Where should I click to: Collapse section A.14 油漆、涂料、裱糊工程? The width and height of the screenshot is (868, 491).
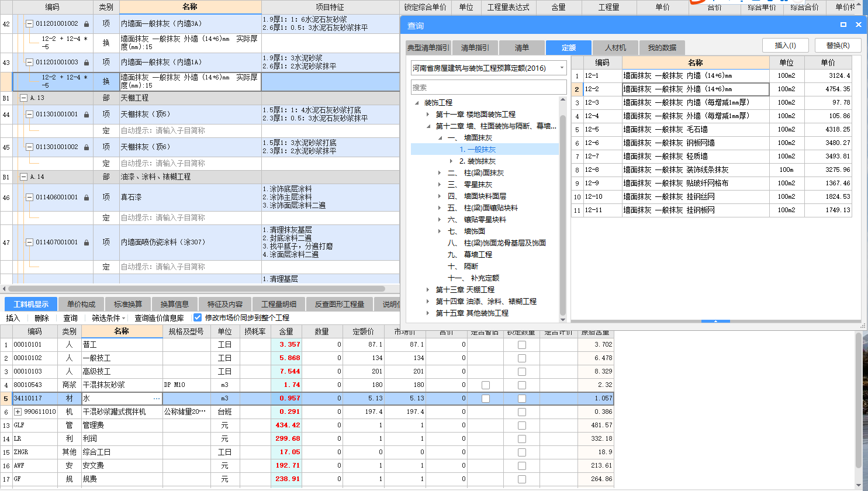(x=24, y=177)
